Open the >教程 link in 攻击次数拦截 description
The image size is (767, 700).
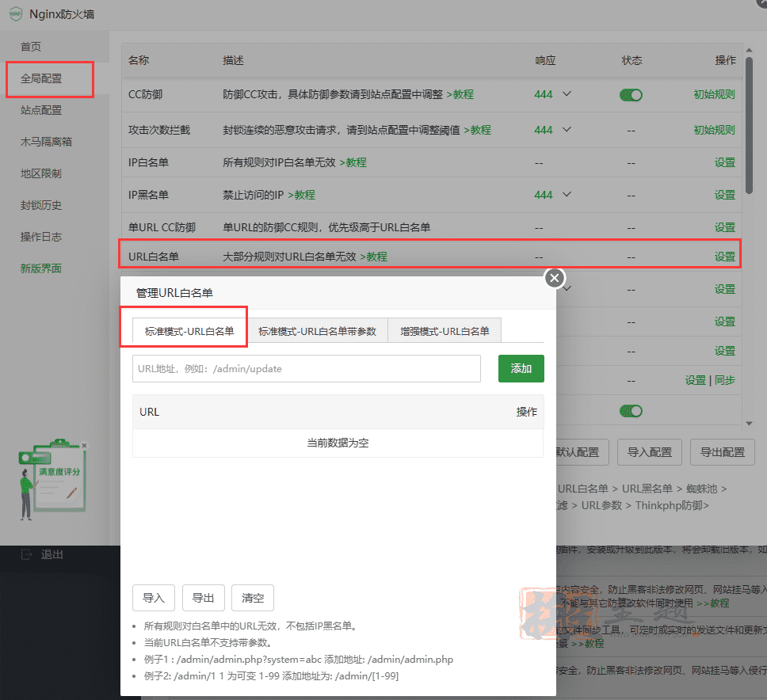click(x=478, y=130)
